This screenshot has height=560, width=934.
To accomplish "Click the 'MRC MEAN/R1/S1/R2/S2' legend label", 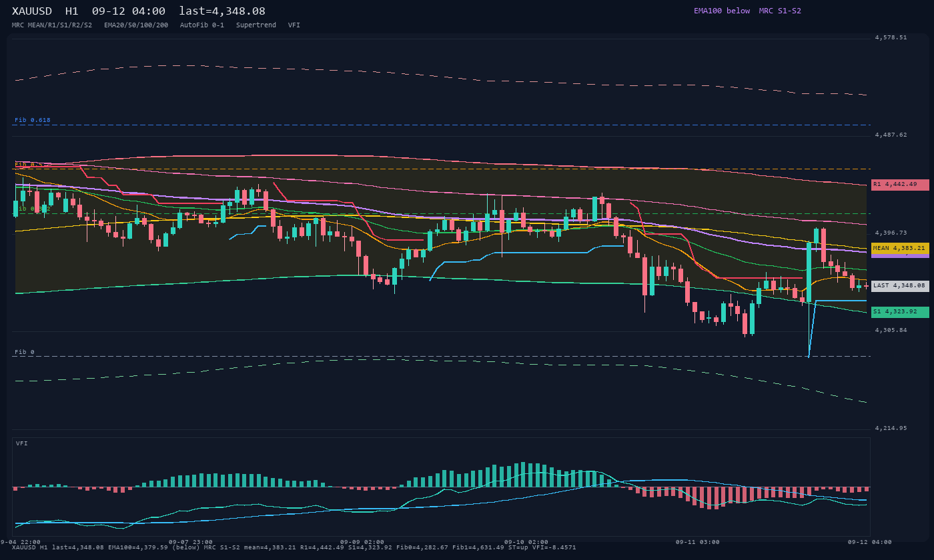I will point(52,25).
